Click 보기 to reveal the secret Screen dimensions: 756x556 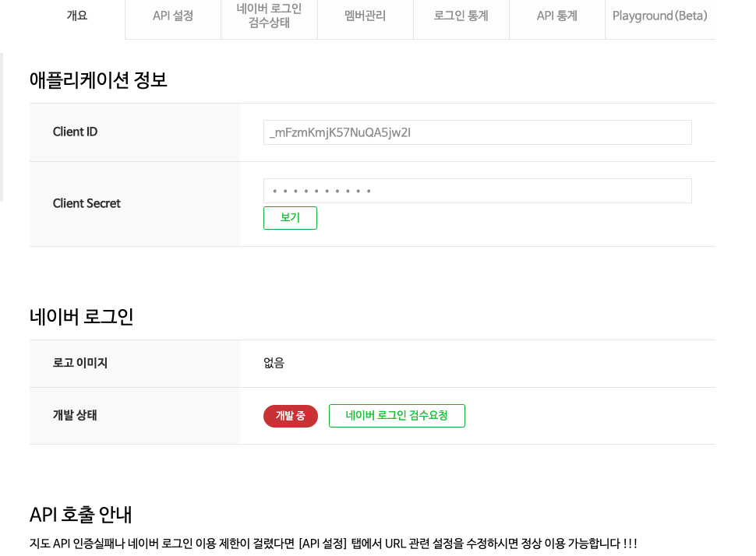[x=290, y=218]
